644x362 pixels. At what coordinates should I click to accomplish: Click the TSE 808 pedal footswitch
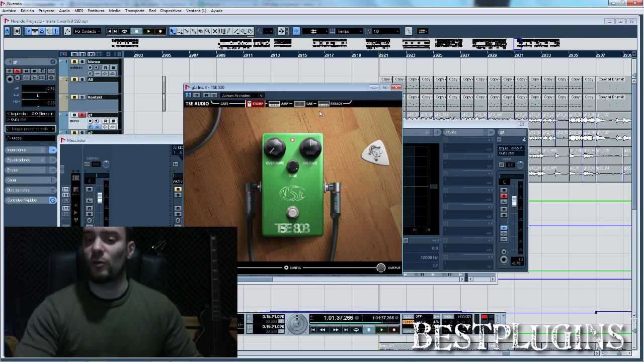[x=292, y=211]
